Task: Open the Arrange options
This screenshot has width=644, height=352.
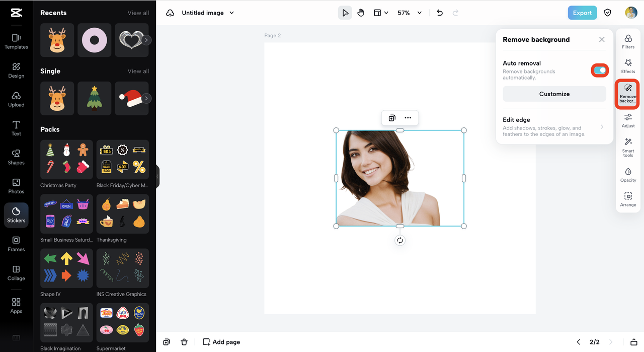Action: pos(628,199)
